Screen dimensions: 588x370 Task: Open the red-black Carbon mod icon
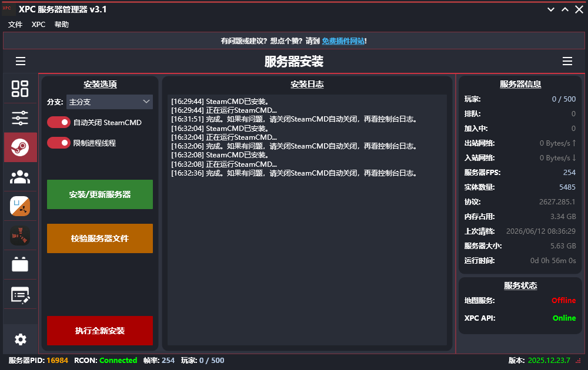tap(20, 236)
